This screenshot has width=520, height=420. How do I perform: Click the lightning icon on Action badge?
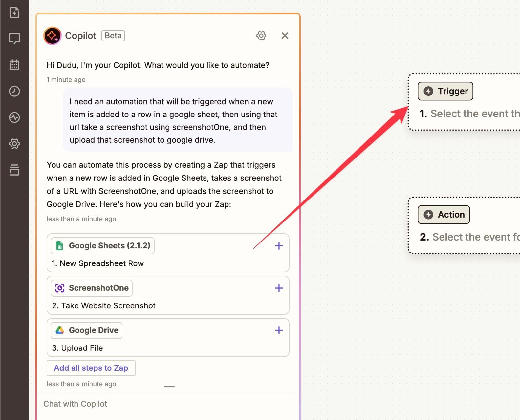pyautogui.click(x=428, y=215)
